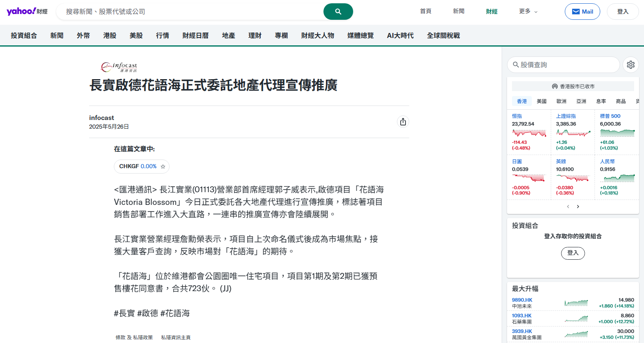The width and height of the screenshot is (644, 343).
Task: Select the 商品 market tab
Action: pos(621,101)
